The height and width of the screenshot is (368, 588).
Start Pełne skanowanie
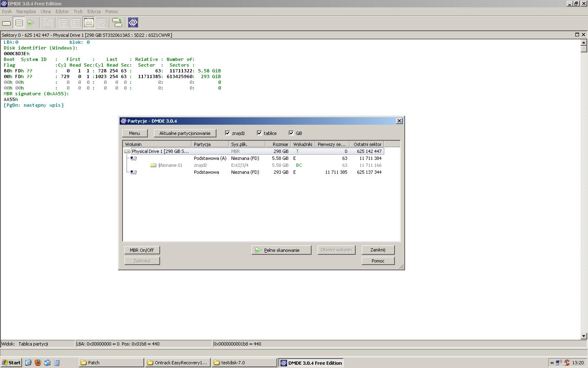point(281,250)
